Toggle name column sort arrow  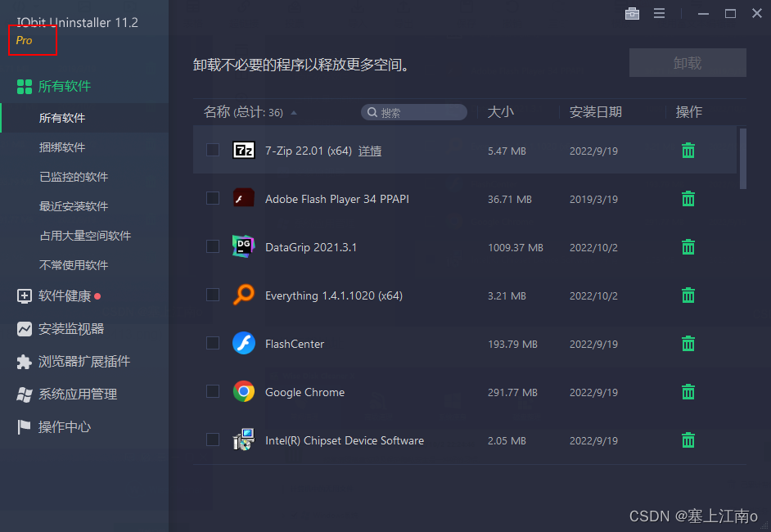point(294,113)
